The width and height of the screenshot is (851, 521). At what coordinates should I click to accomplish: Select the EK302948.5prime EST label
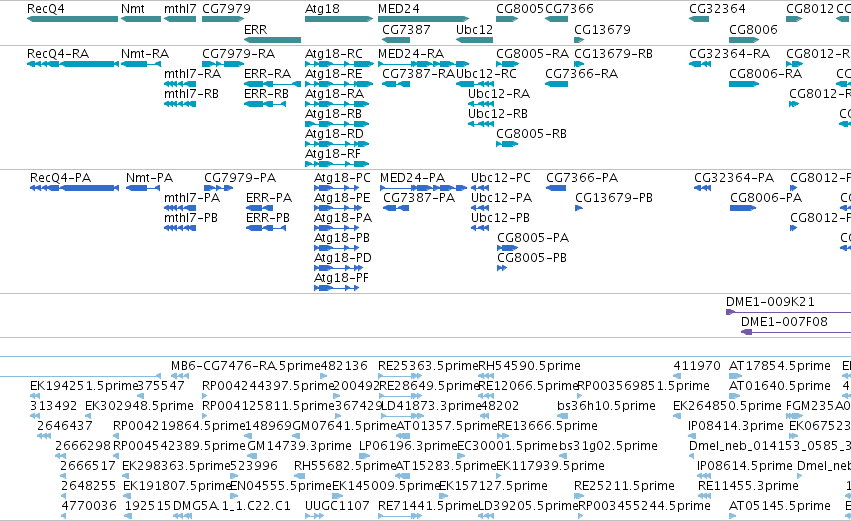(139, 406)
